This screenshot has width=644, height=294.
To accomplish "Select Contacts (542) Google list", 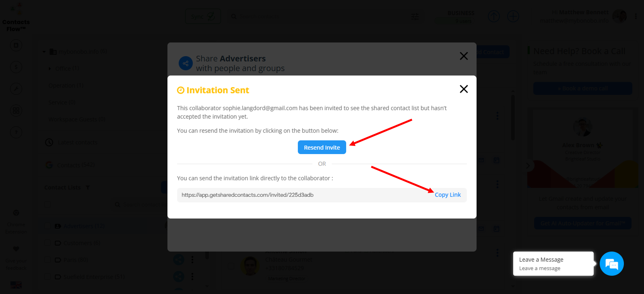I will tap(76, 165).
